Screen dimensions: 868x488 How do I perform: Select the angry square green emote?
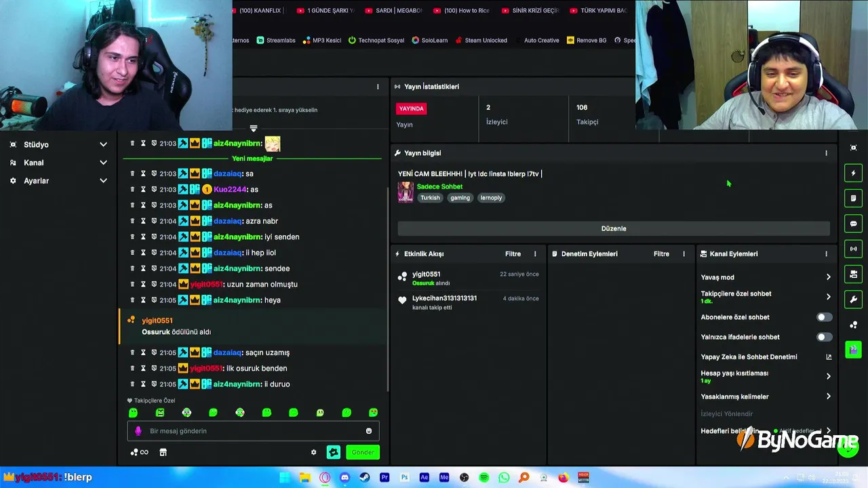pyautogui.click(x=160, y=413)
